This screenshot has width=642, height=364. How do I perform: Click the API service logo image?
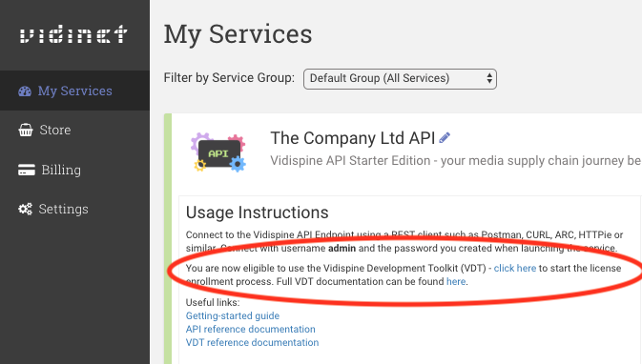coord(217,152)
